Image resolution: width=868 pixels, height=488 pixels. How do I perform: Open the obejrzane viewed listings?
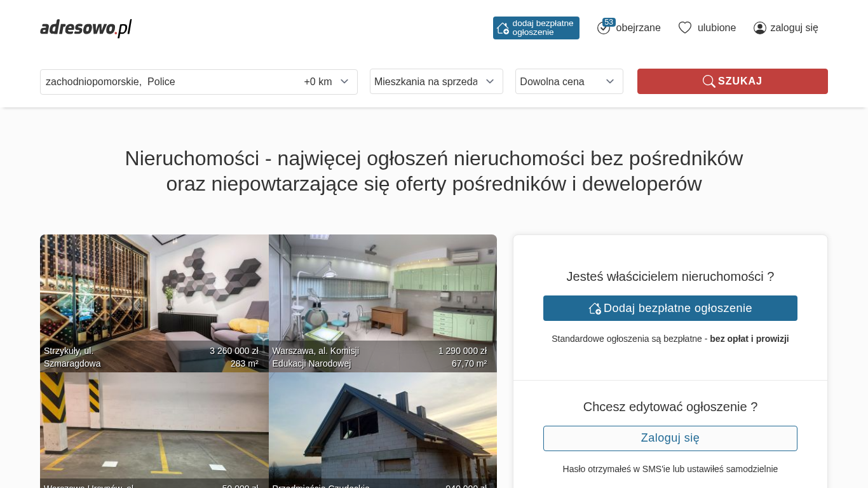[x=638, y=28]
